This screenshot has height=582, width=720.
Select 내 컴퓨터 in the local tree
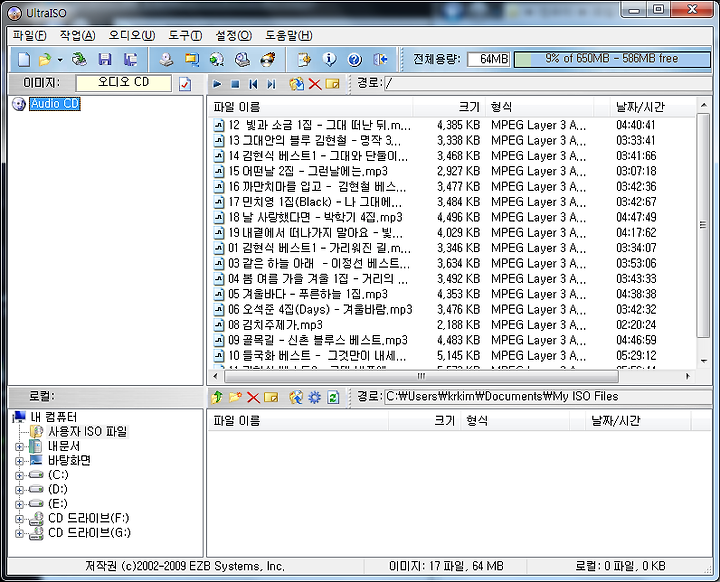point(54,417)
